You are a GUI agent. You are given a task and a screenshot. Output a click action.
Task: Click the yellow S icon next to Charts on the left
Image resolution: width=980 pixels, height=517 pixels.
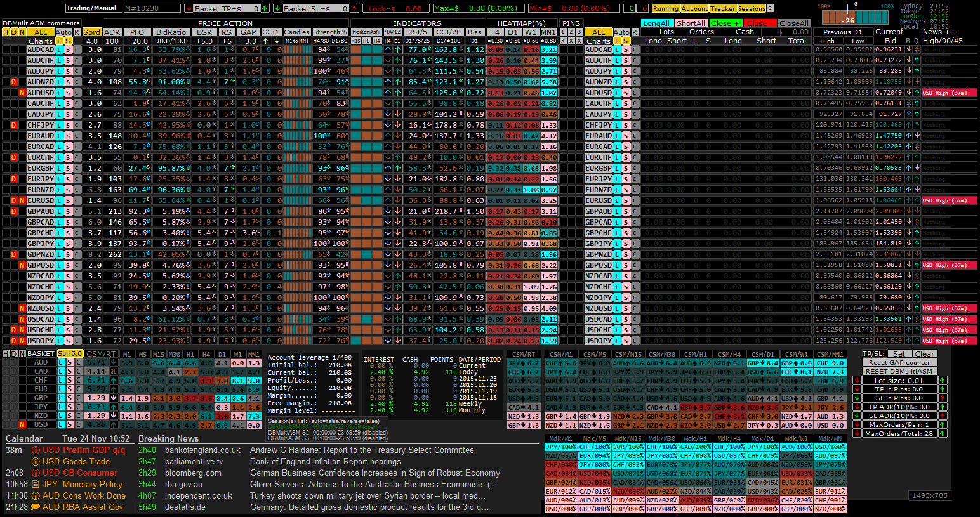tap(68, 41)
